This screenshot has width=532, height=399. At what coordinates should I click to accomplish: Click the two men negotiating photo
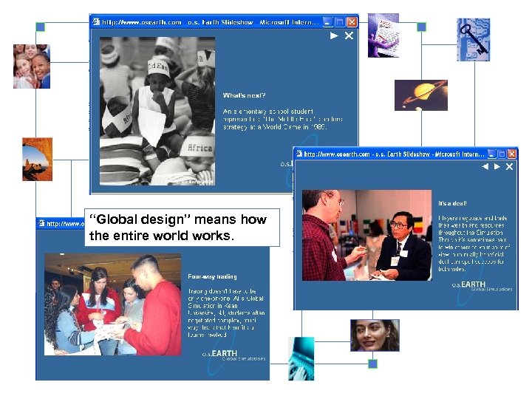[x=367, y=235]
